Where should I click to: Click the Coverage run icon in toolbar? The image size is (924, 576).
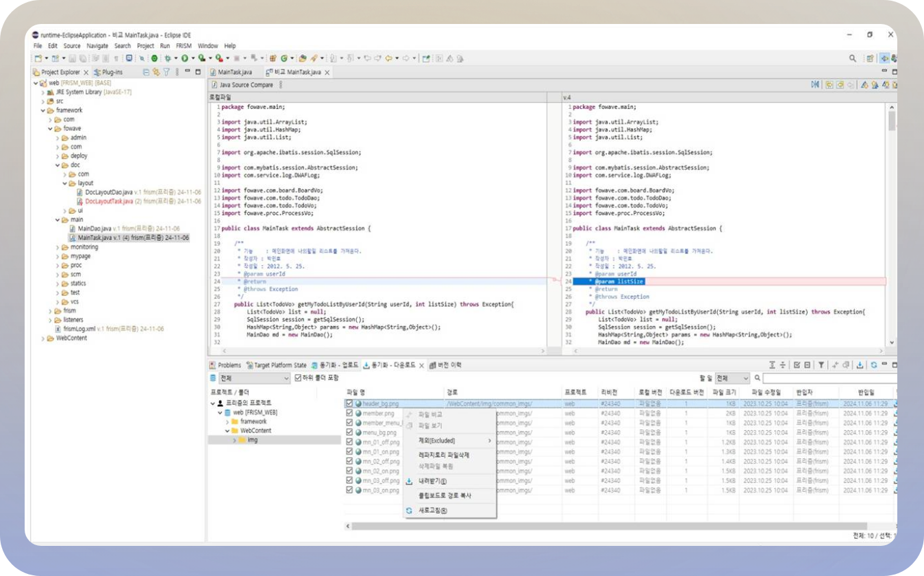tap(201, 58)
